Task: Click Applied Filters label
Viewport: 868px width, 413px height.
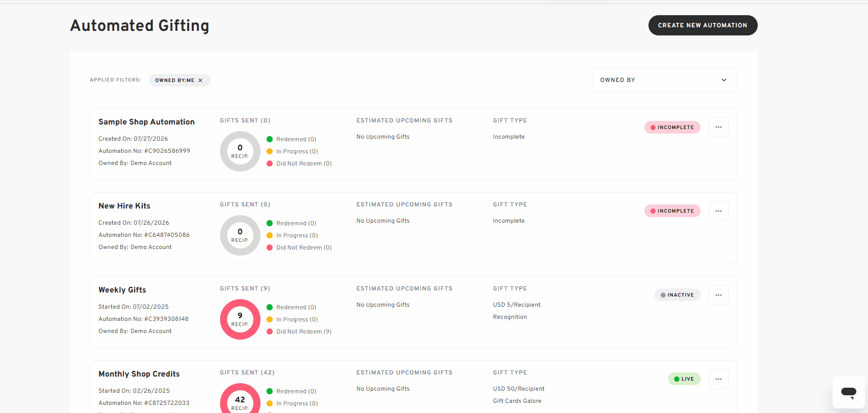Action: tap(115, 80)
